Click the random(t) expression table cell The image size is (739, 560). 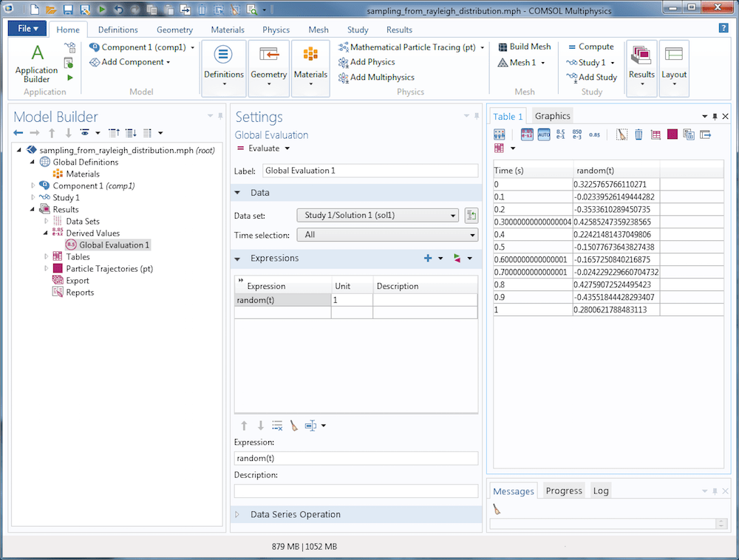tap(283, 300)
